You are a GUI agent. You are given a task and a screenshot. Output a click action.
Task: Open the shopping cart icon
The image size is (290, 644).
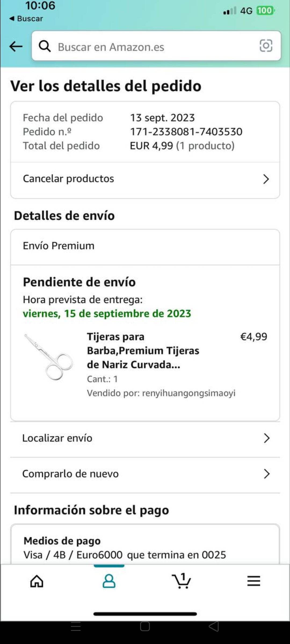point(181,581)
